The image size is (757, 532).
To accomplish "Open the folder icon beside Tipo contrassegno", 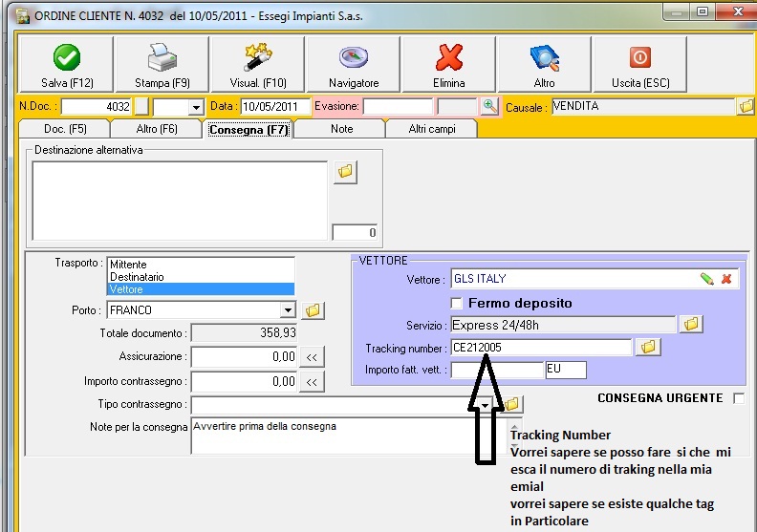I will (x=511, y=404).
